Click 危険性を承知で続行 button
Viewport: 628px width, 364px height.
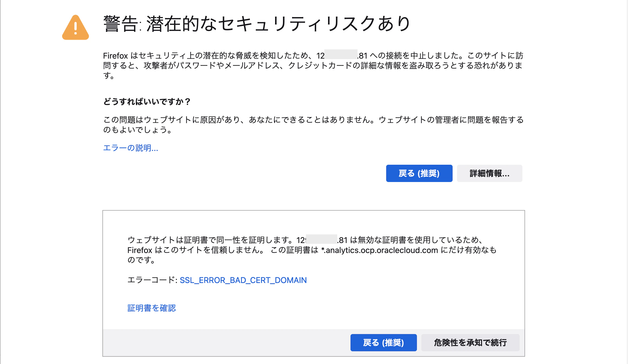pos(470,343)
